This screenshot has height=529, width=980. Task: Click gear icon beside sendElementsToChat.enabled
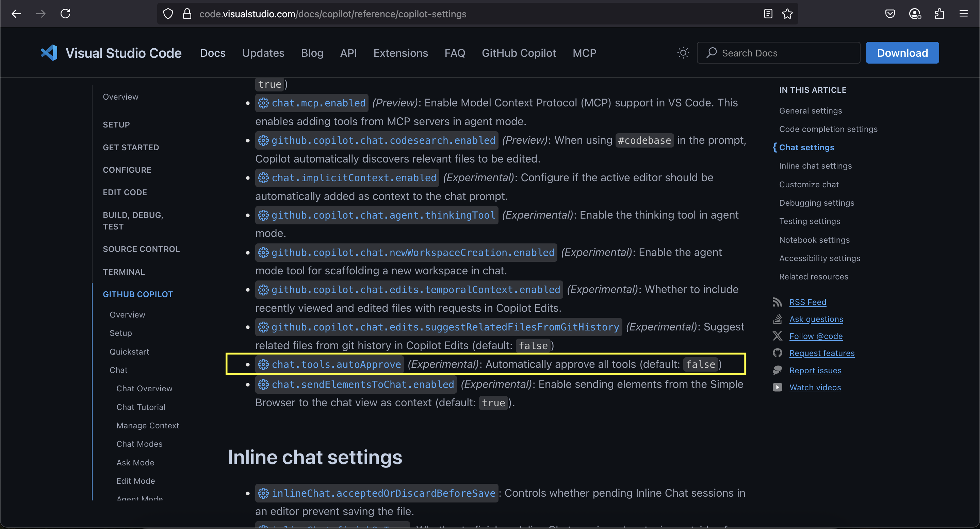tap(263, 385)
